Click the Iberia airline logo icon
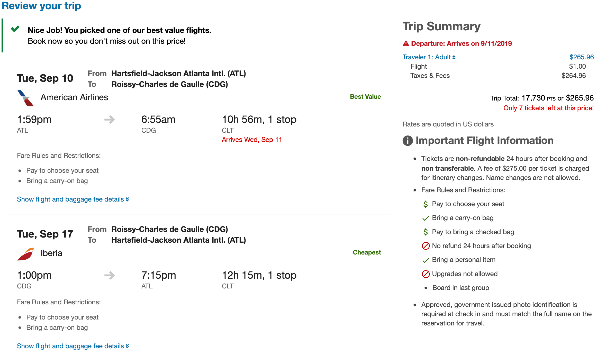The height and width of the screenshot is (364, 597). pyautogui.click(x=25, y=254)
